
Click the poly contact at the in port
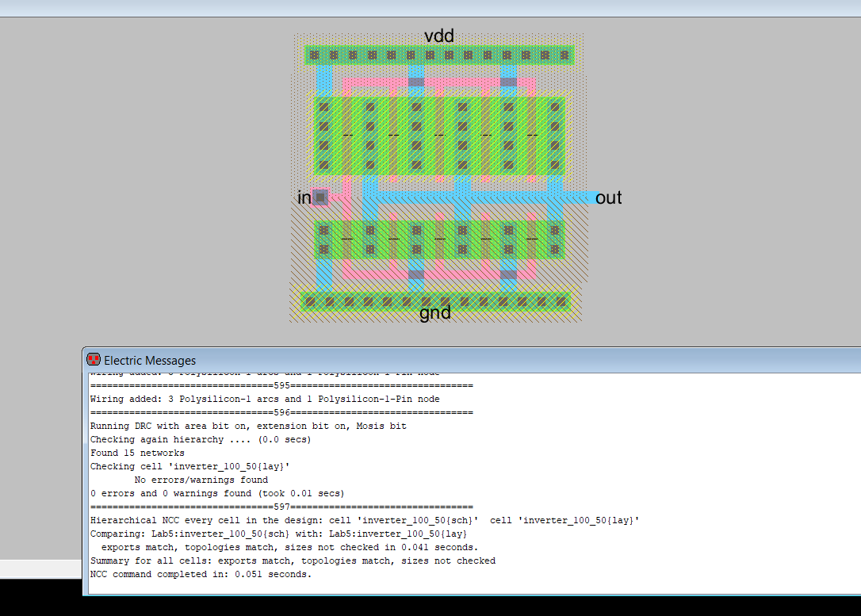tap(320, 197)
